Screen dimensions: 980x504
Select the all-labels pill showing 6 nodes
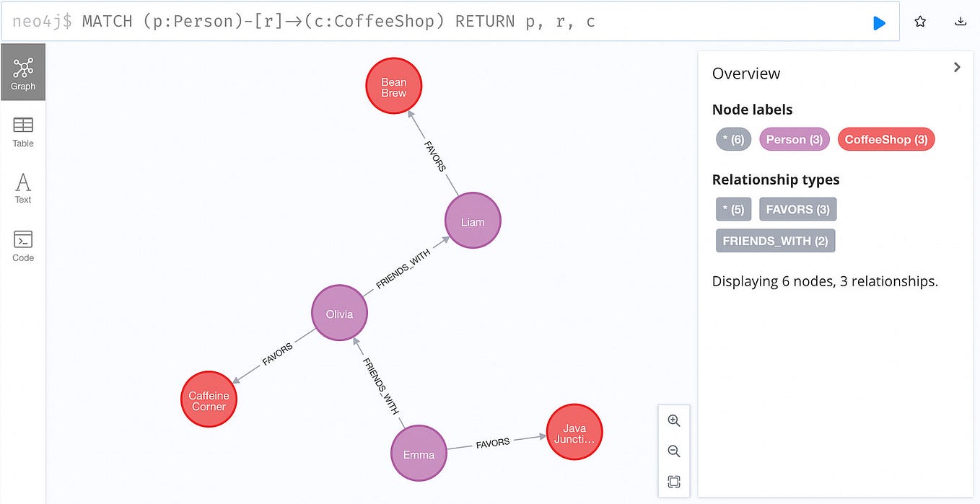click(x=733, y=139)
